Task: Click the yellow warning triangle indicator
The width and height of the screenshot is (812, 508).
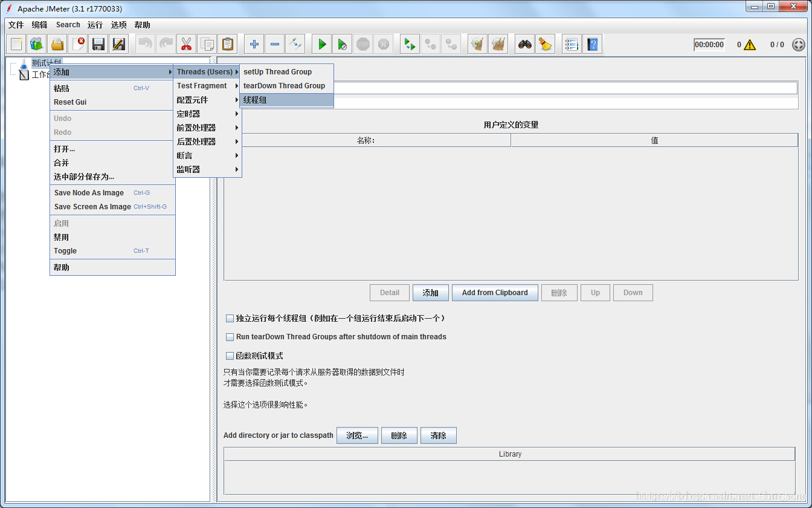Action: click(x=750, y=45)
